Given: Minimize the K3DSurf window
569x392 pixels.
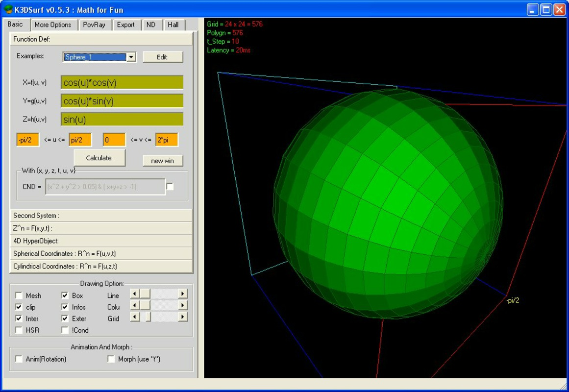Looking at the screenshot, I should [x=532, y=9].
